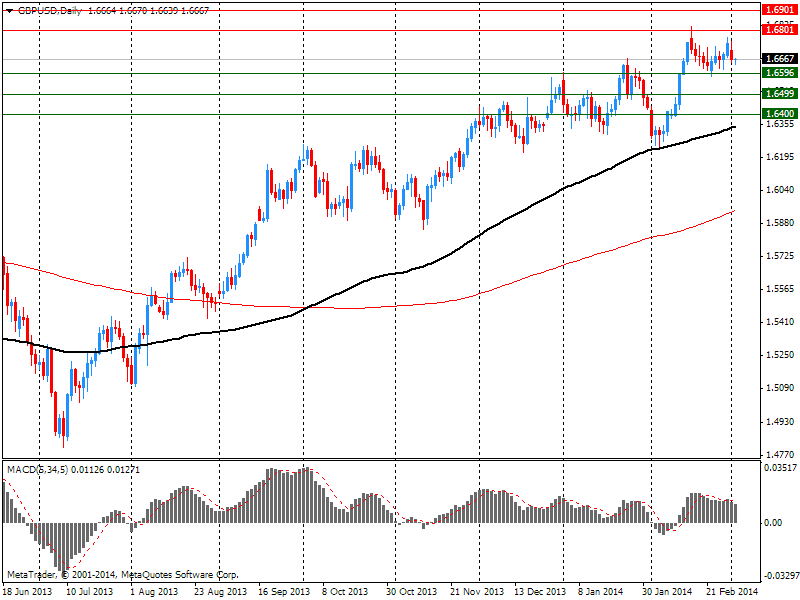Select the red 1.6901 price label
Screen dimensions: 800x600
tap(778, 10)
